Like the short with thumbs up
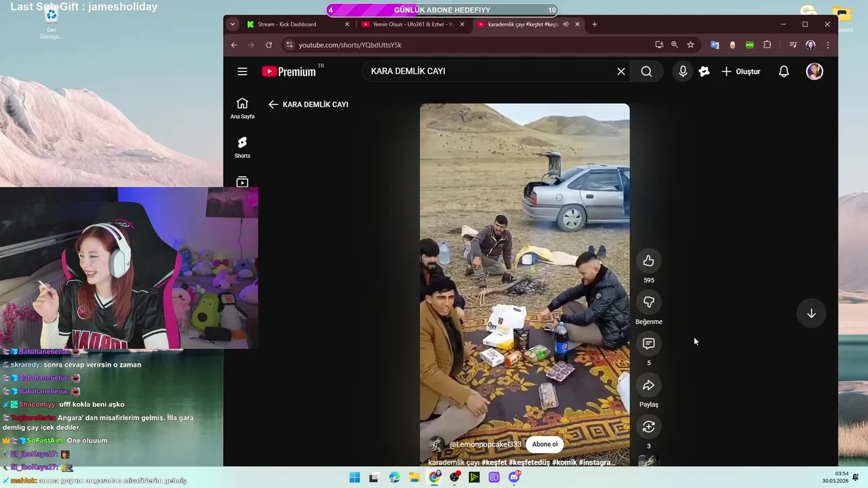The width and height of the screenshot is (868, 488). click(648, 261)
